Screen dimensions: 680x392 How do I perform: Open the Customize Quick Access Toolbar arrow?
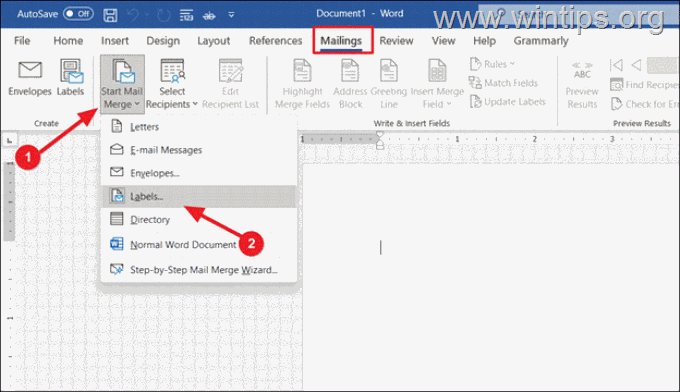point(231,15)
